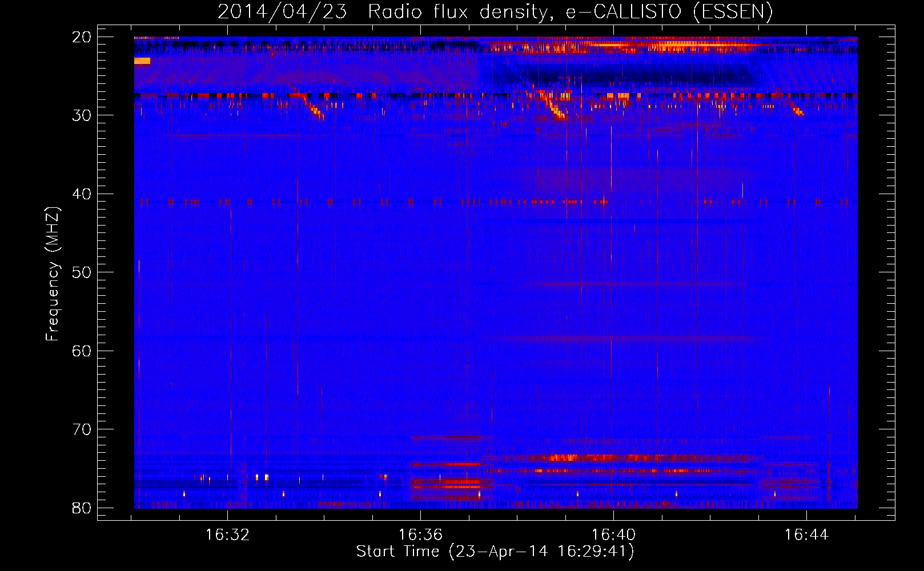Click the 'Start Time (23-Apr-14 16:29:41)' axis title

[495, 552]
